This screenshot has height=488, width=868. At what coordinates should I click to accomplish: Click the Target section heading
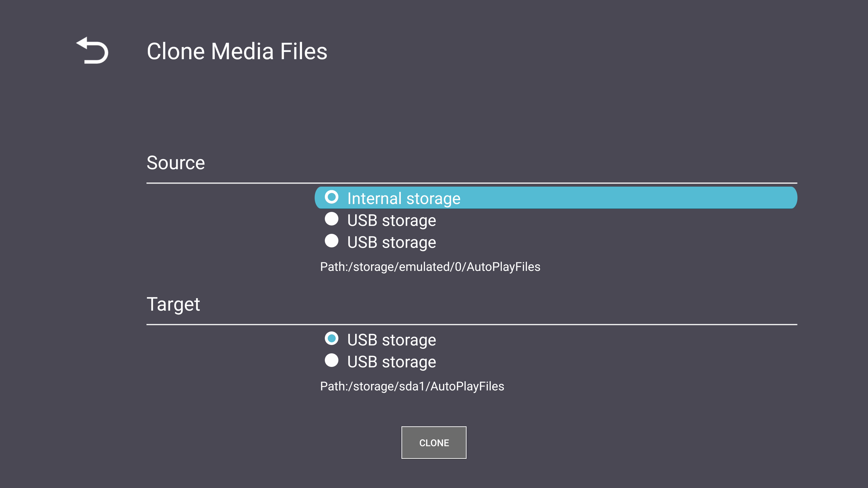click(173, 305)
